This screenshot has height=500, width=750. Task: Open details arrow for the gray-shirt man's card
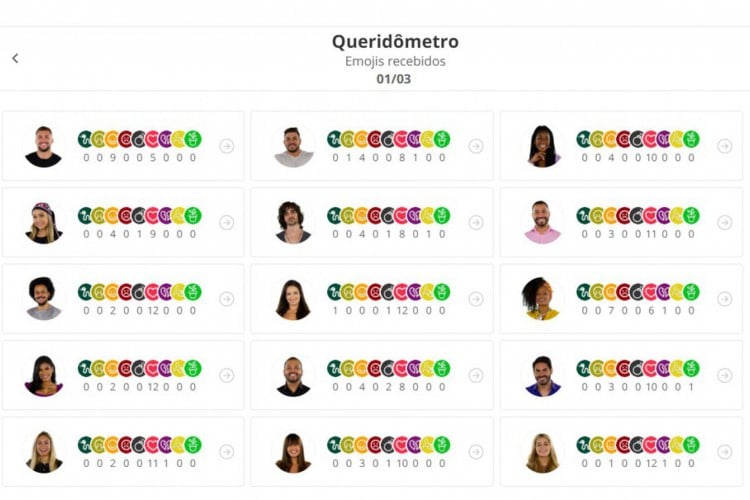pos(475,146)
